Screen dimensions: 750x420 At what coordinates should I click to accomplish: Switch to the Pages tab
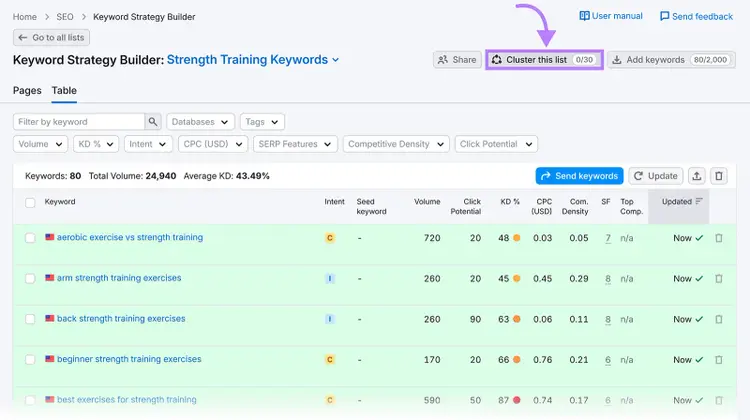click(x=27, y=90)
